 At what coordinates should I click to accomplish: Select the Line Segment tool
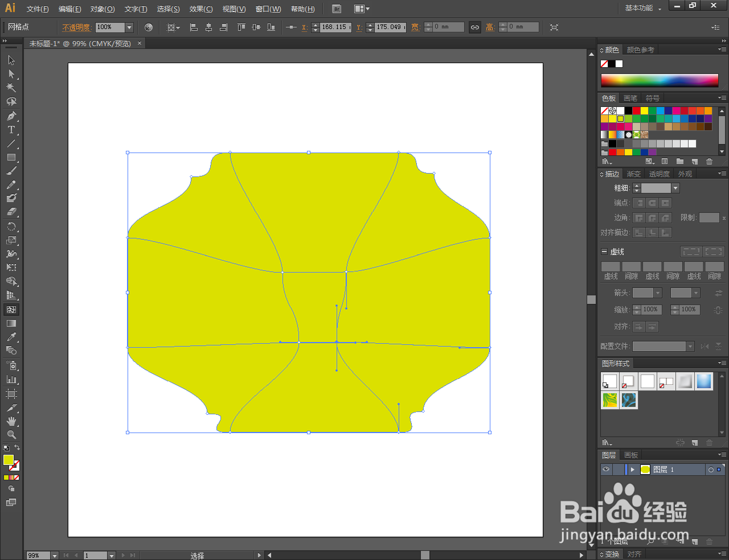pos(11,143)
